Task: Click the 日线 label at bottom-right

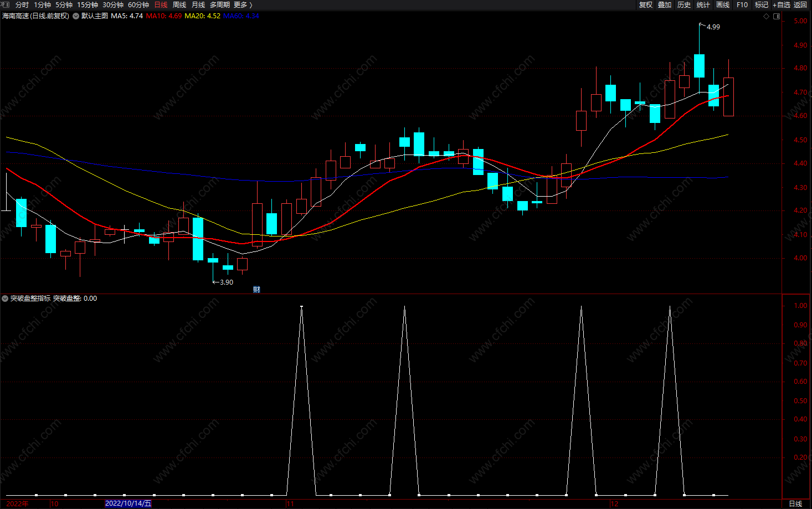Action: [x=795, y=503]
